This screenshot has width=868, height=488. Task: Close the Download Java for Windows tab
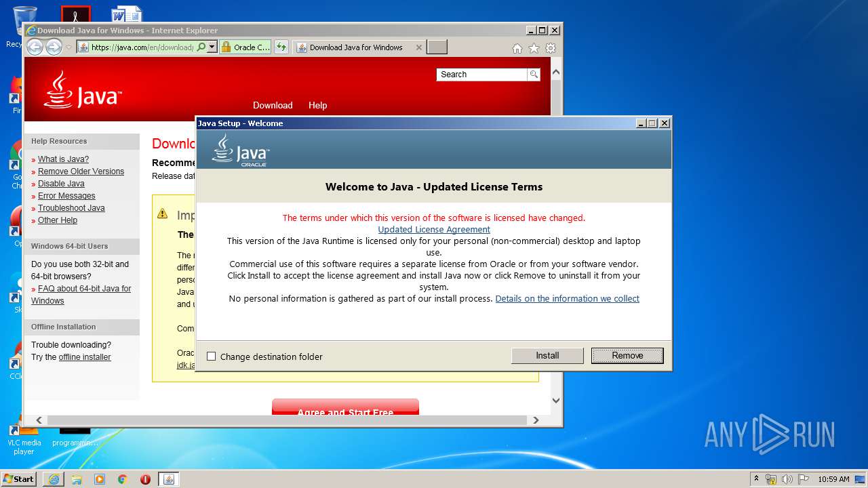(x=418, y=47)
